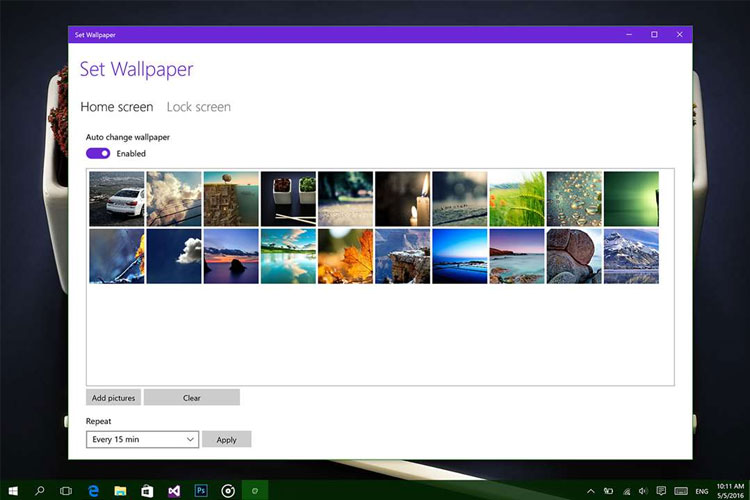This screenshot has width=750, height=500.
Task: Select the white car wallpaper thumbnail
Action: [117, 198]
